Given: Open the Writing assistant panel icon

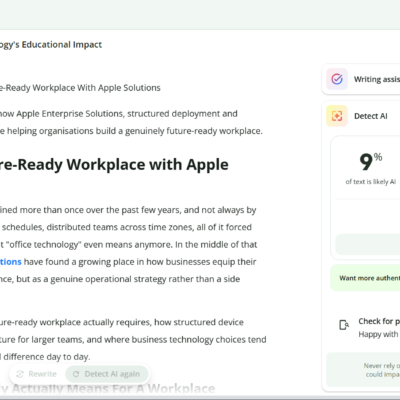Looking at the screenshot, I should [x=337, y=79].
